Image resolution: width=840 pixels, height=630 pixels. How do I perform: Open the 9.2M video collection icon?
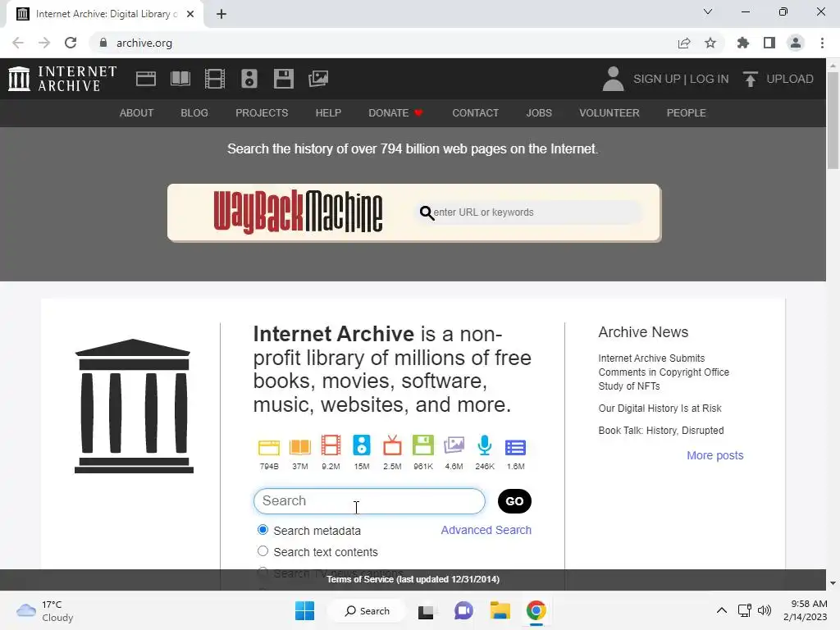coord(331,445)
